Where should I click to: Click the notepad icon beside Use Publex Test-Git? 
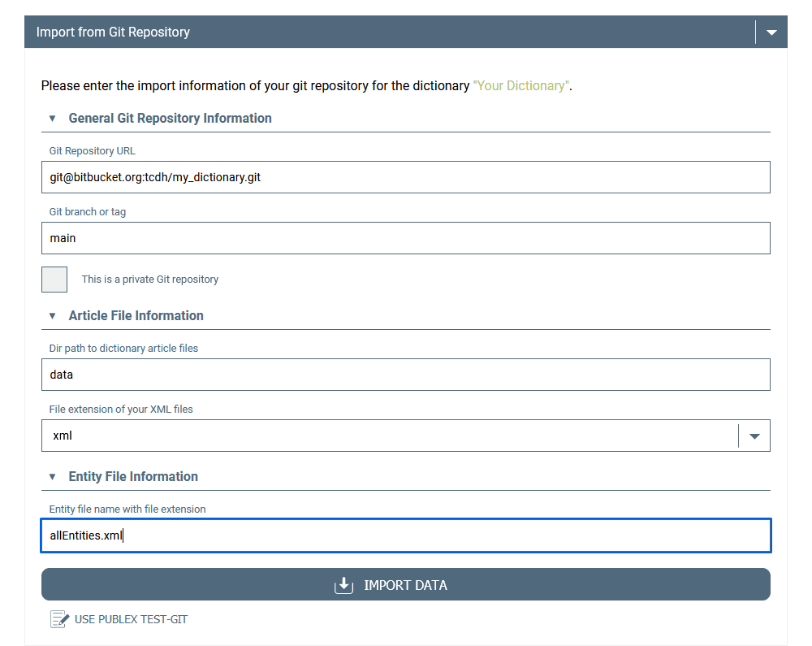[59, 619]
